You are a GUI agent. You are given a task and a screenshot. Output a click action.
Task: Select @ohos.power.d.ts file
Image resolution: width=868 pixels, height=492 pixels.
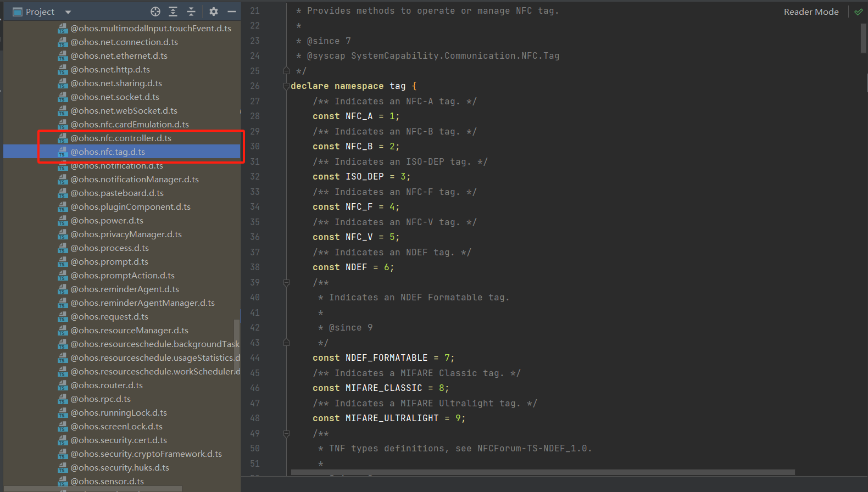click(x=107, y=220)
